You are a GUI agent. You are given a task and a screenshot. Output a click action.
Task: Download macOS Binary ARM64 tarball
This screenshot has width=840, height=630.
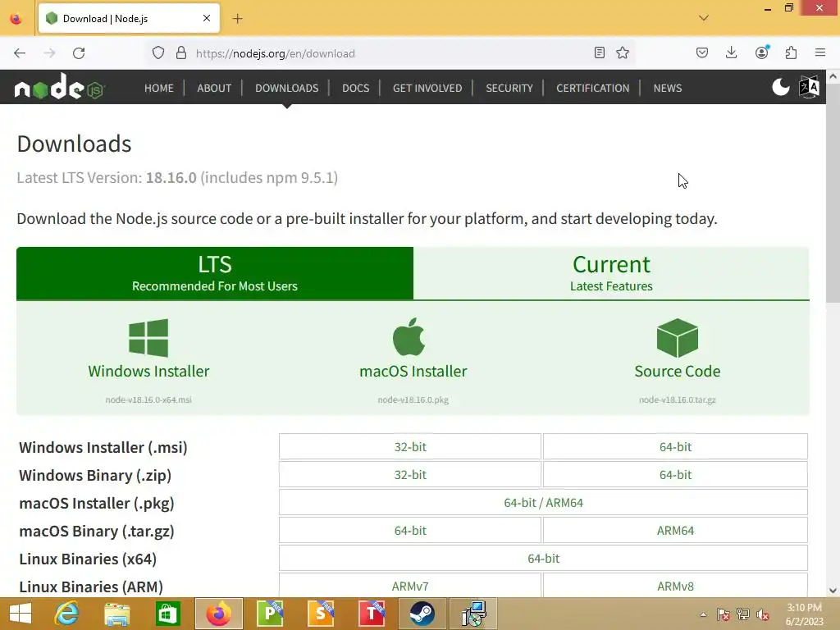[675, 531]
